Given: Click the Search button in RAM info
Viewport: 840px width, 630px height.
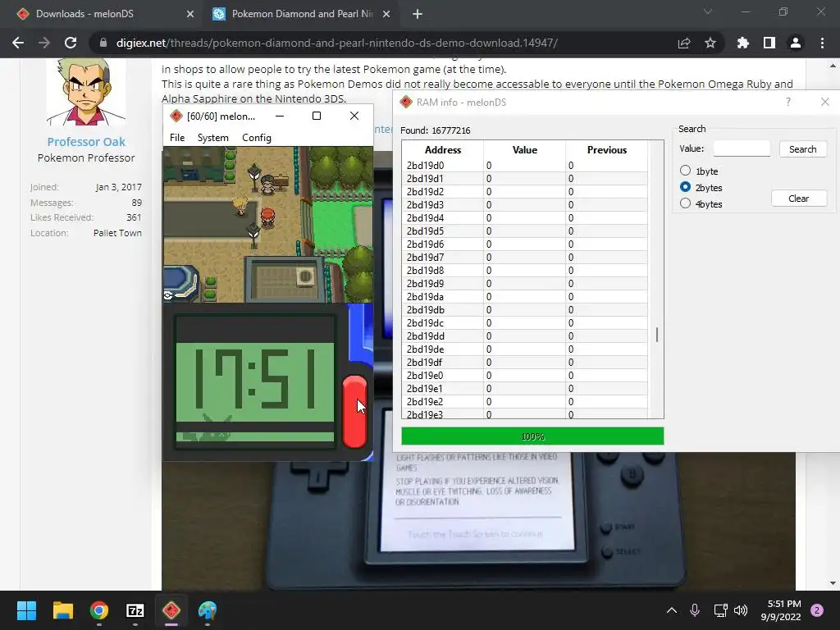Looking at the screenshot, I should [802, 149].
